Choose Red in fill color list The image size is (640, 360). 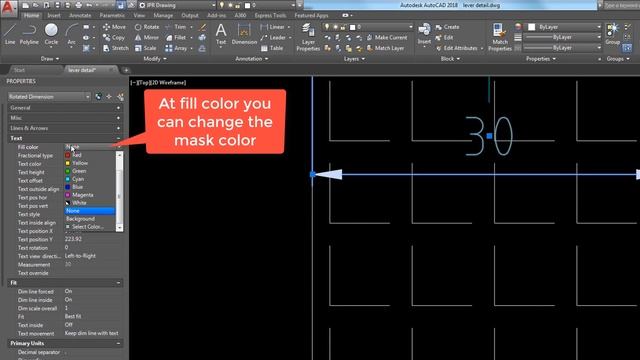pyautogui.click(x=89, y=155)
